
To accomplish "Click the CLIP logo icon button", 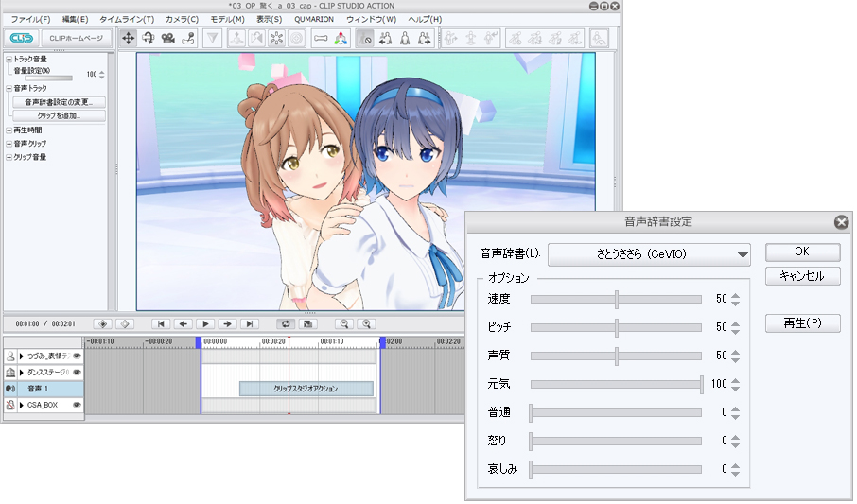I will pos(21,39).
